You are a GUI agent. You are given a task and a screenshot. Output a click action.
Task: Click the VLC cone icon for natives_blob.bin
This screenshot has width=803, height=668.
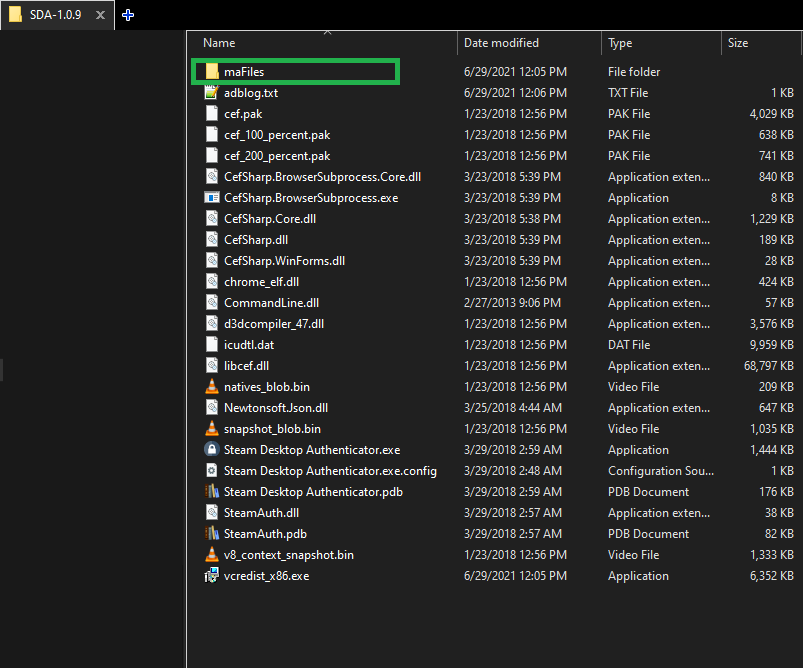click(x=212, y=387)
